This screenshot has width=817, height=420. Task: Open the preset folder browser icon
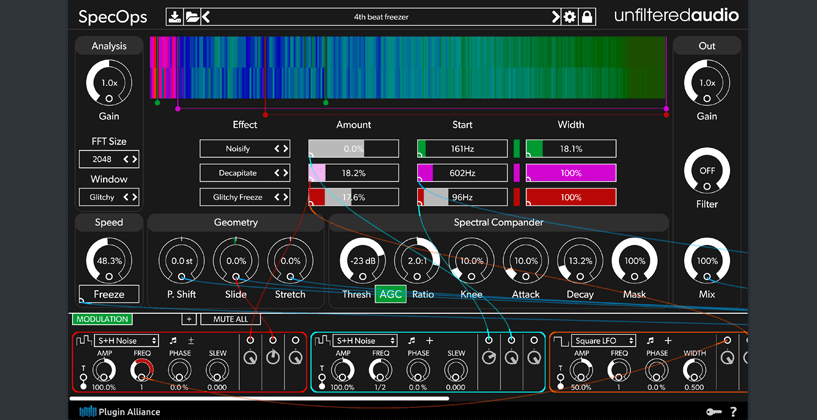(191, 17)
